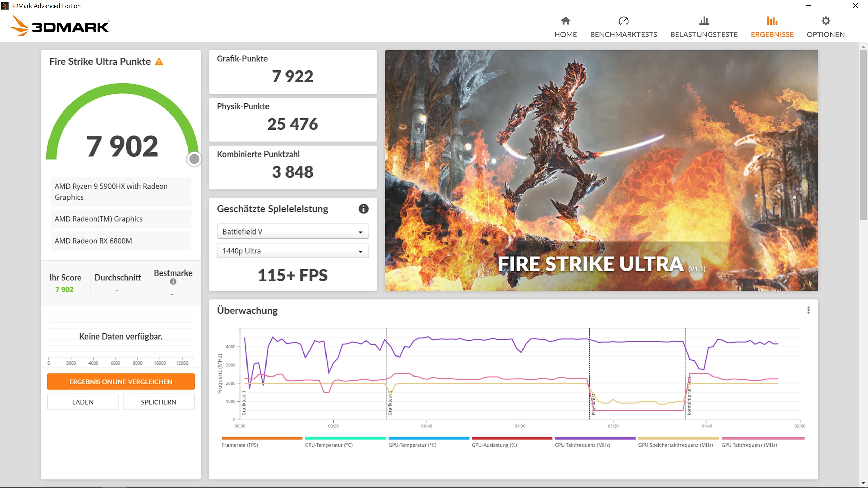Toggle the Framerate (FPS) legend series

(x=240, y=445)
